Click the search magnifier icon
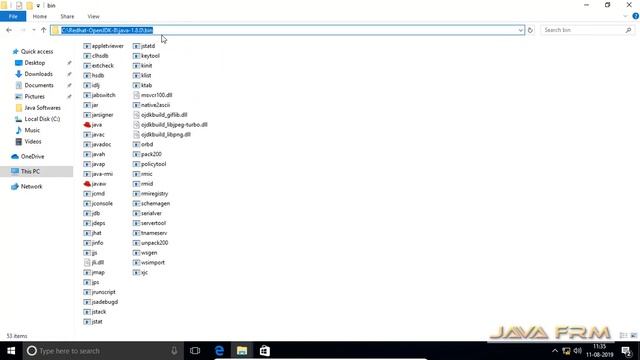Viewport: 640px width, 360px height. [x=629, y=30]
